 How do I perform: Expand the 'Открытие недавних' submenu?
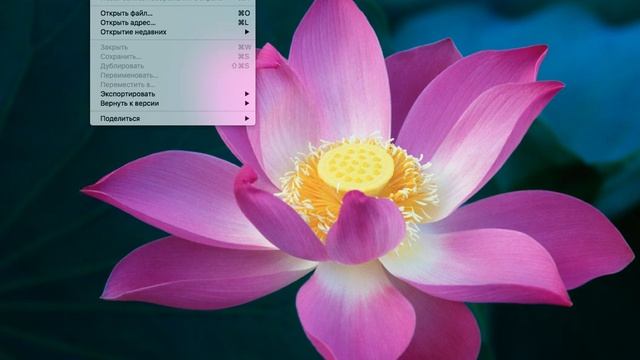coord(173,32)
